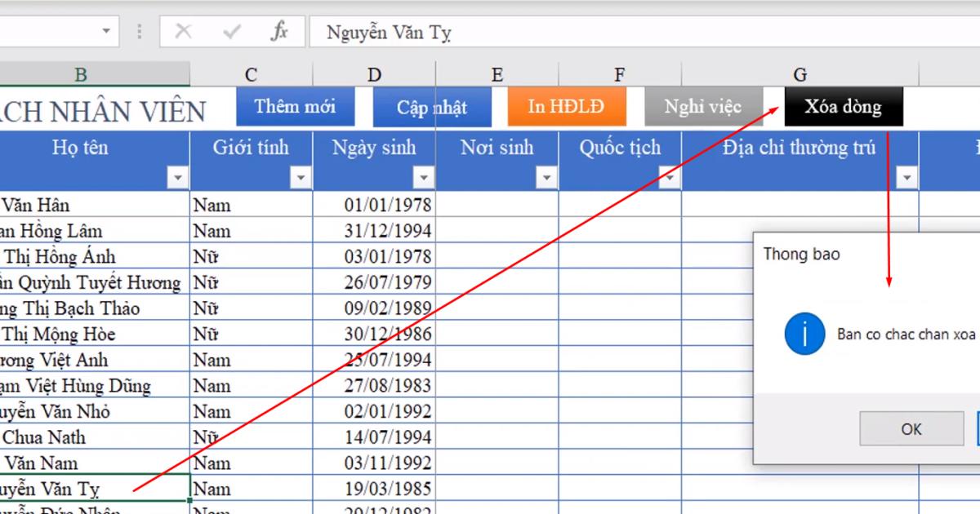Image resolution: width=980 pixels, height=514 pixels.
Task: Open the Giới tính column filter dropdown
Action: [301, 175]
